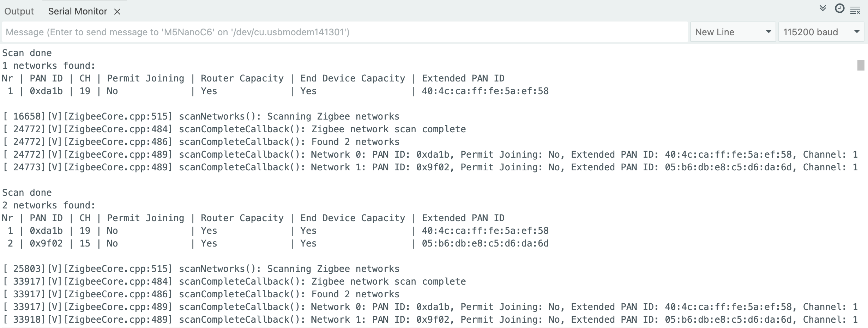Toggle autoscroll with the double-chevron icon
The height and width of the screenshot is (328, 868).
pos(822,8)
